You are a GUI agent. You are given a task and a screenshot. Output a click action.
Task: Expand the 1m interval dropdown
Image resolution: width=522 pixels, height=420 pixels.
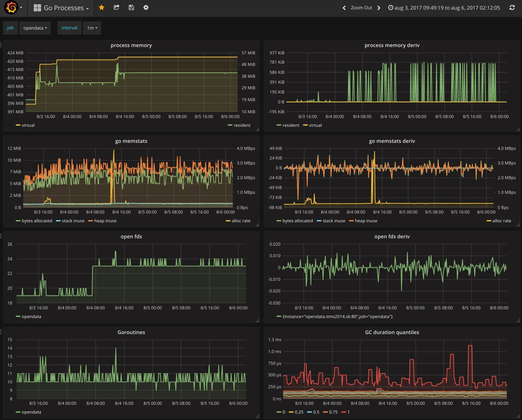coord(92,28)
